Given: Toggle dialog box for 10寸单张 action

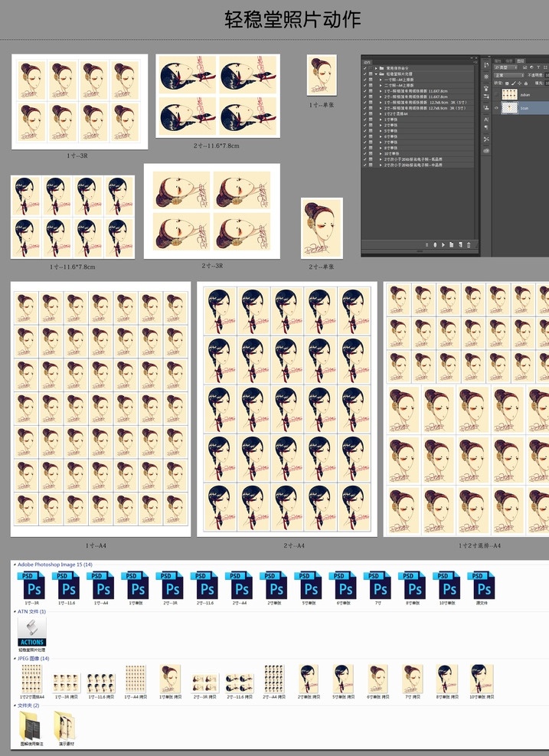Looking at the screenshot, I should pos(371,154).
